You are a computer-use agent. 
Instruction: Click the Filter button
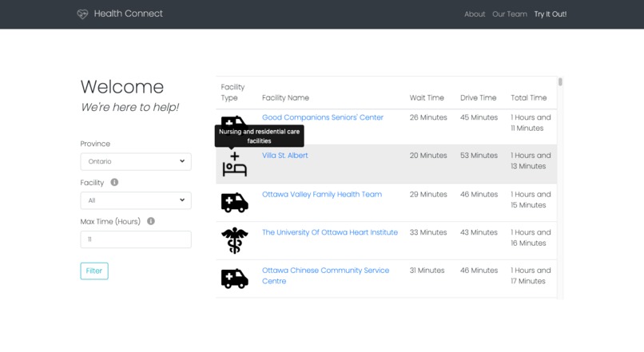pyautogui.click(x=94, y=271)
